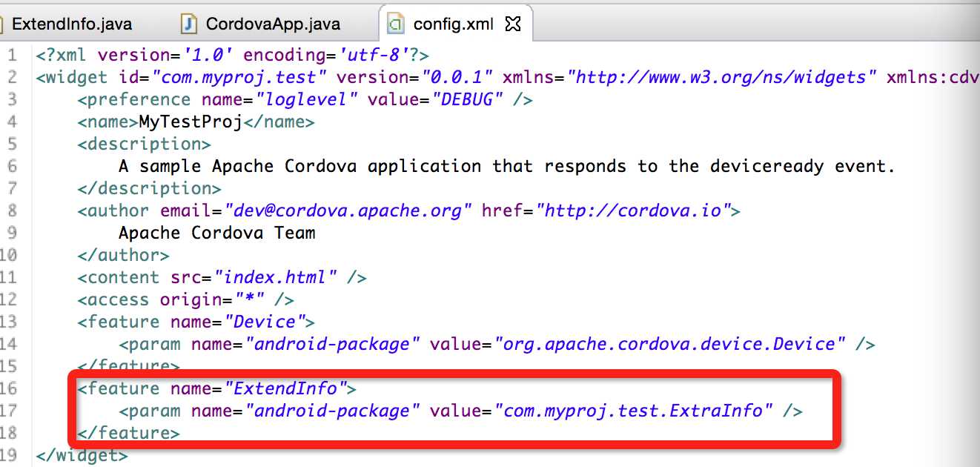This screenshot has width=980, height=467.
Task: Click the org.apache.cordova.device.Device value string
Action: 670,344
